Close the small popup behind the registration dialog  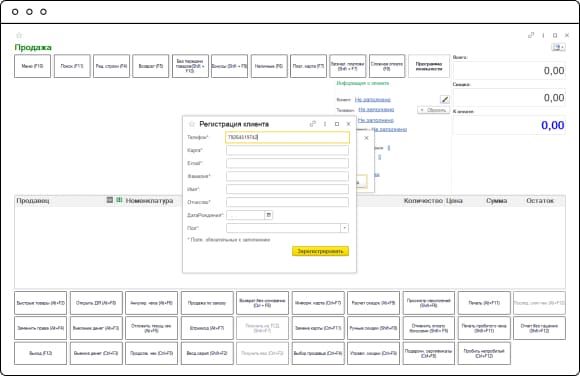tap(366, 138)
